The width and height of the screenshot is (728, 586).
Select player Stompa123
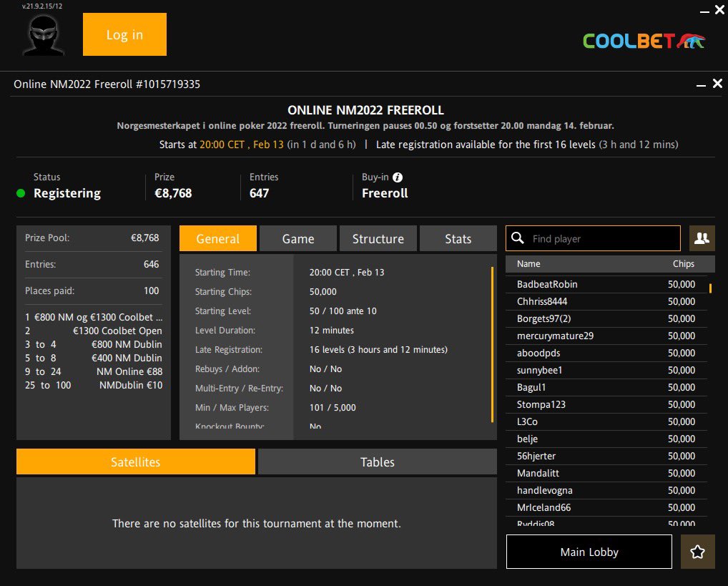606,404
